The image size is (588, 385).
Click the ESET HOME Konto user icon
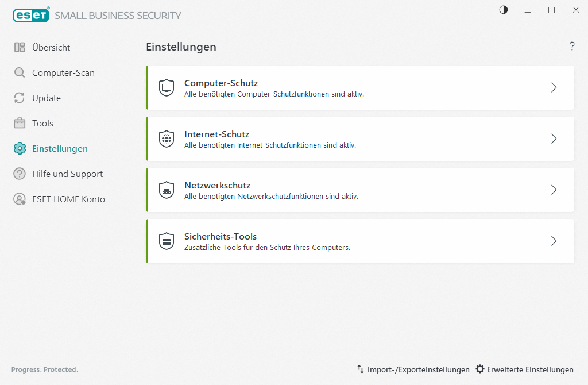(20, 199)
